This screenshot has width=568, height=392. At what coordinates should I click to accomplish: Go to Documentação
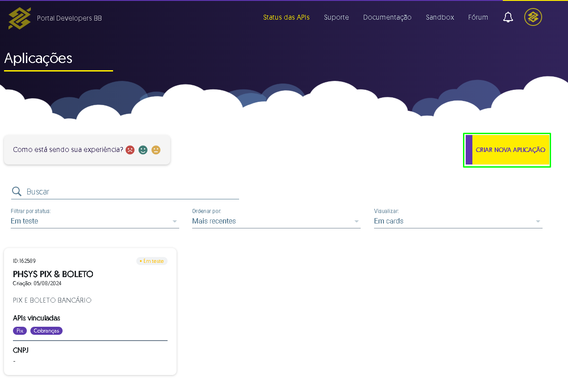point(387,17)
